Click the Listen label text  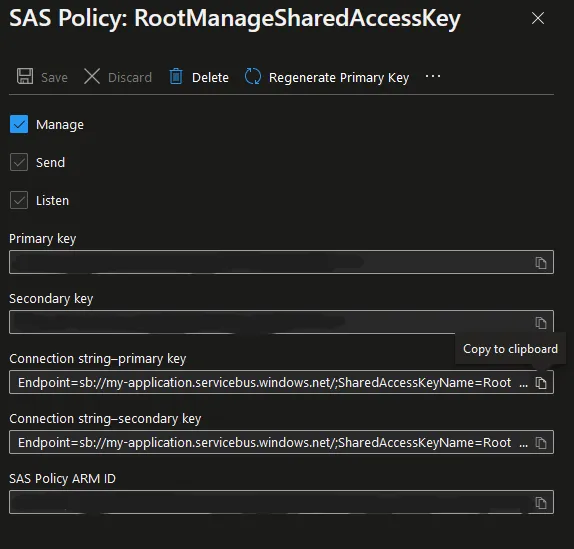[x=52, y=201]
